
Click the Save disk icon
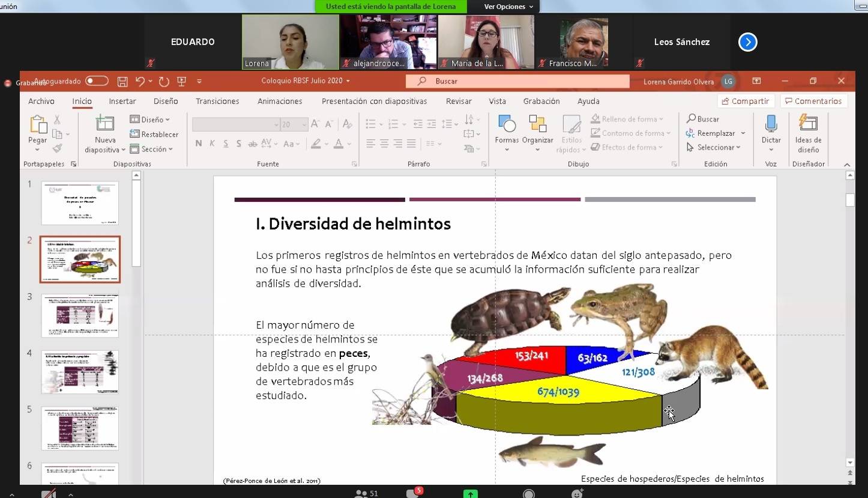[122, 81]
